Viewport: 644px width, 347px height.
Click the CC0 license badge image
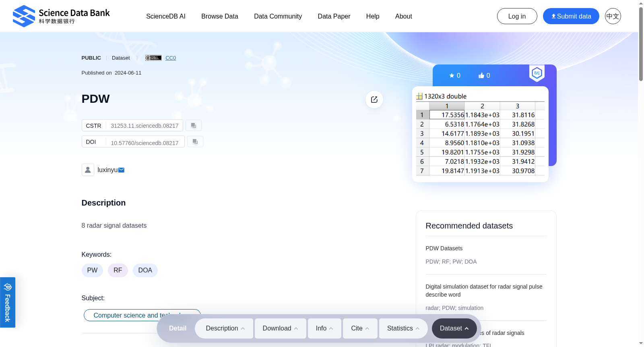tap(153, 58)
